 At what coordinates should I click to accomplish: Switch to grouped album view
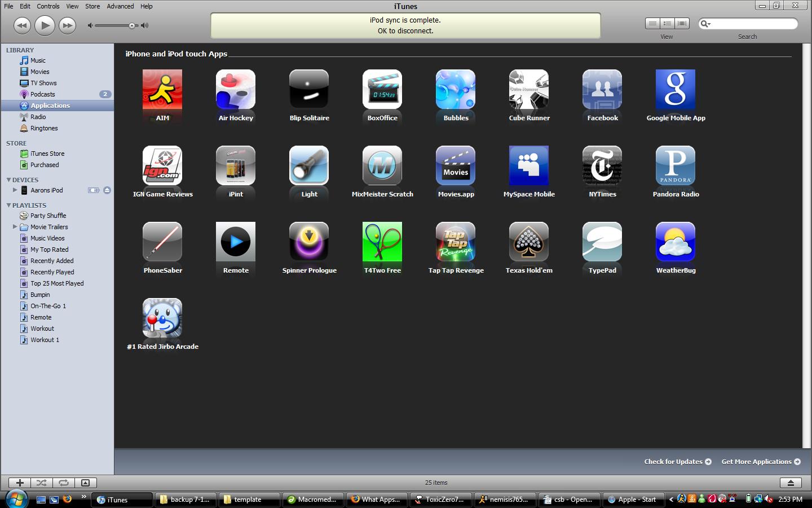667,23
